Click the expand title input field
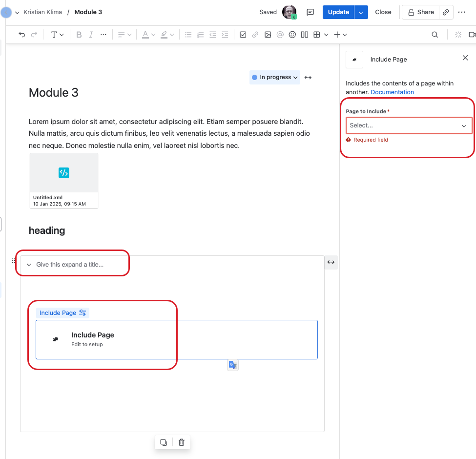The height and width of the screenshot is (459, 476). tap(70, 265)
